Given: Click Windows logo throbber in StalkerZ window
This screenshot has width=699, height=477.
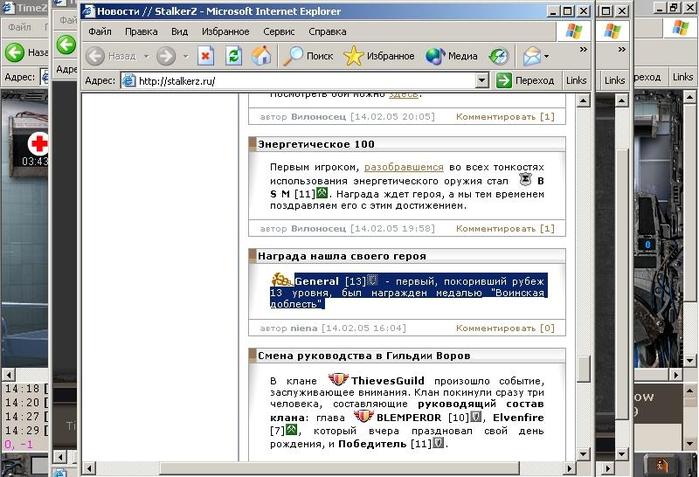Looking at the screenshot, I should click(x=573, y=31).
